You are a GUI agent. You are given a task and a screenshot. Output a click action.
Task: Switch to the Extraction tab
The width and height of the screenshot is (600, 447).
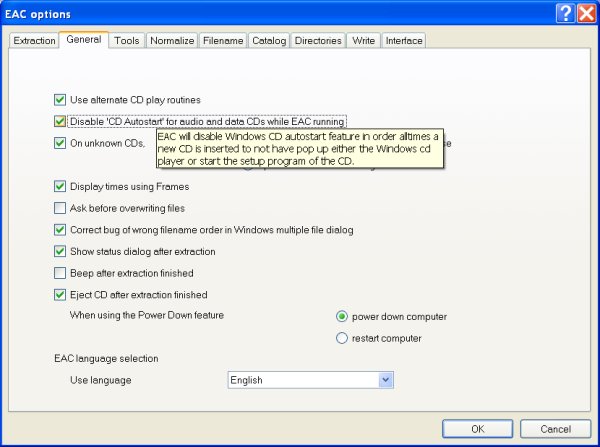pos(34,41)
